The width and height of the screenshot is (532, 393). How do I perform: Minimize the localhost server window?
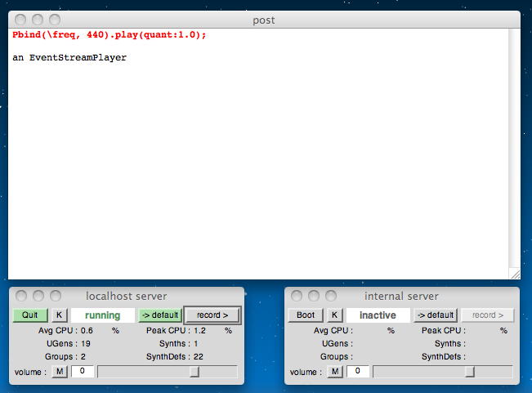(x=38, y=296)
